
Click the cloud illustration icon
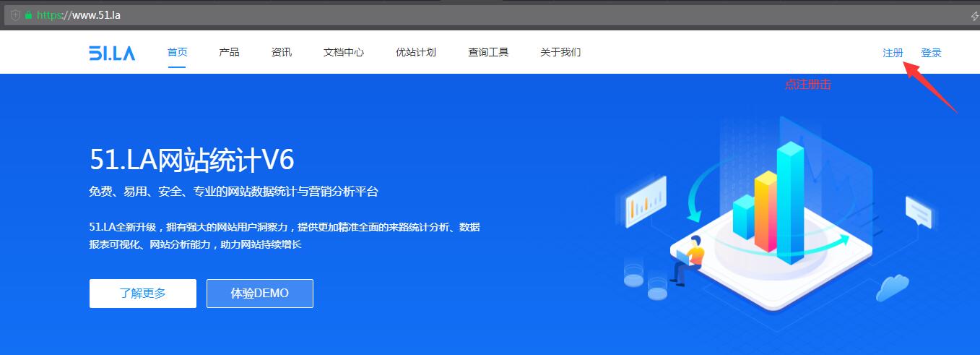(x=892, y=287)
